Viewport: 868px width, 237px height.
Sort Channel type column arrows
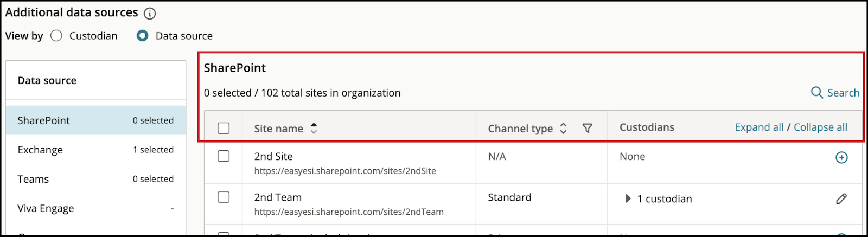tap(563, 128)
